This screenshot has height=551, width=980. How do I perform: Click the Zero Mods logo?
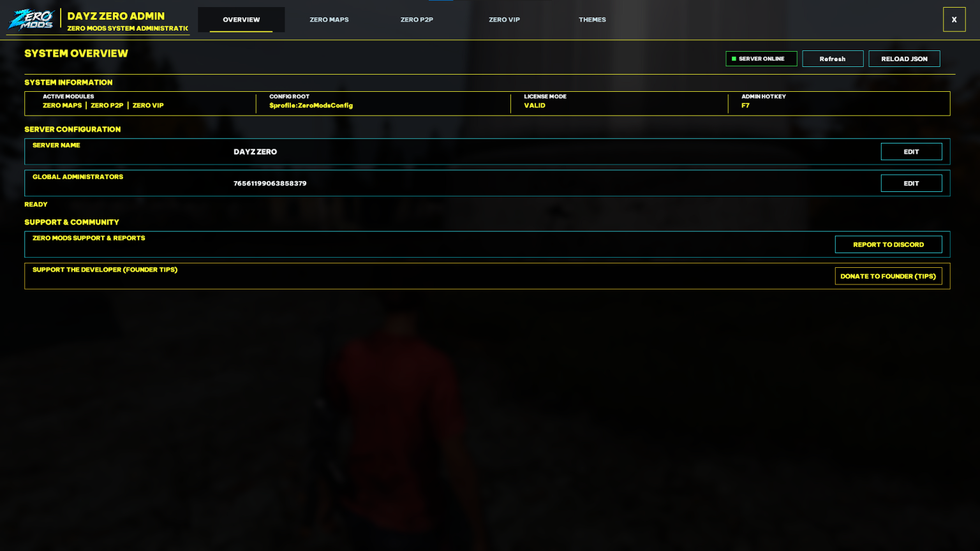[31, 19]
